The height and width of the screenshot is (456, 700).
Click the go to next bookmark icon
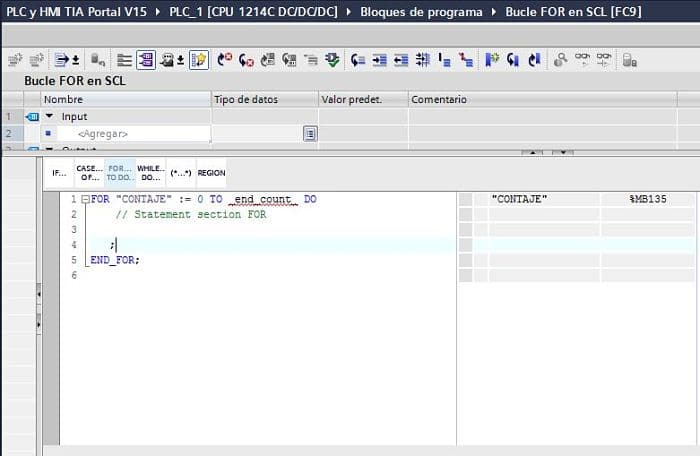point(513,60)
